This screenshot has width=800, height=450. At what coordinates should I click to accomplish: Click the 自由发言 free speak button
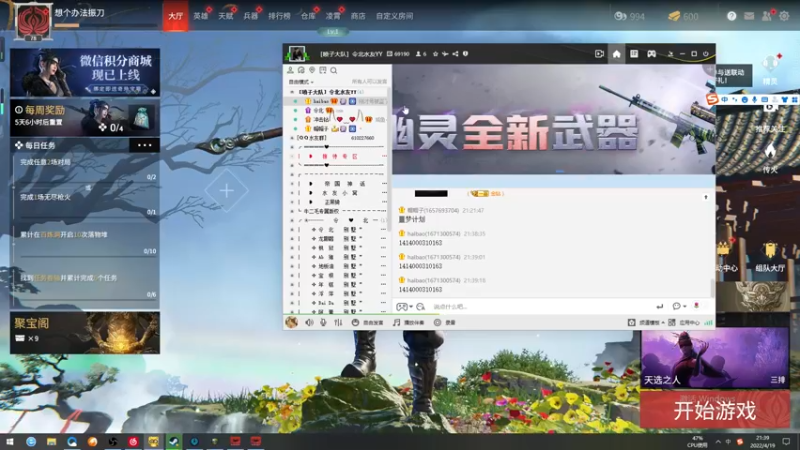point(368,322)
